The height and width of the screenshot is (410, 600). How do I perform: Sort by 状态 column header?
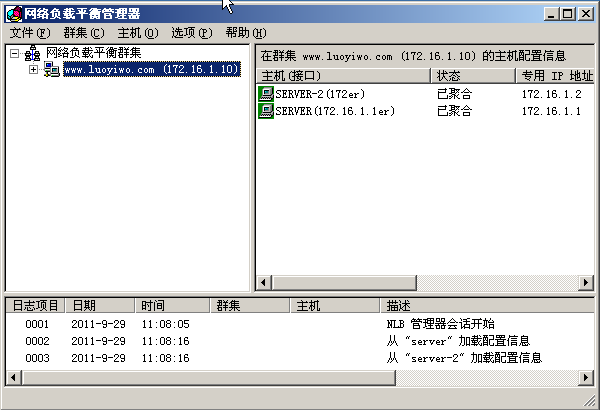pos(473,75)
